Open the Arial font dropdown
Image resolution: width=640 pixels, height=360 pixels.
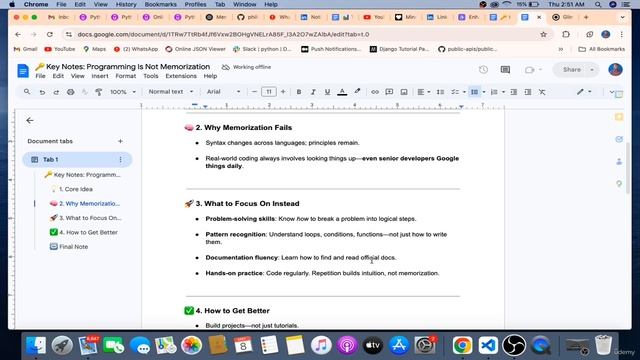point(223,92)
